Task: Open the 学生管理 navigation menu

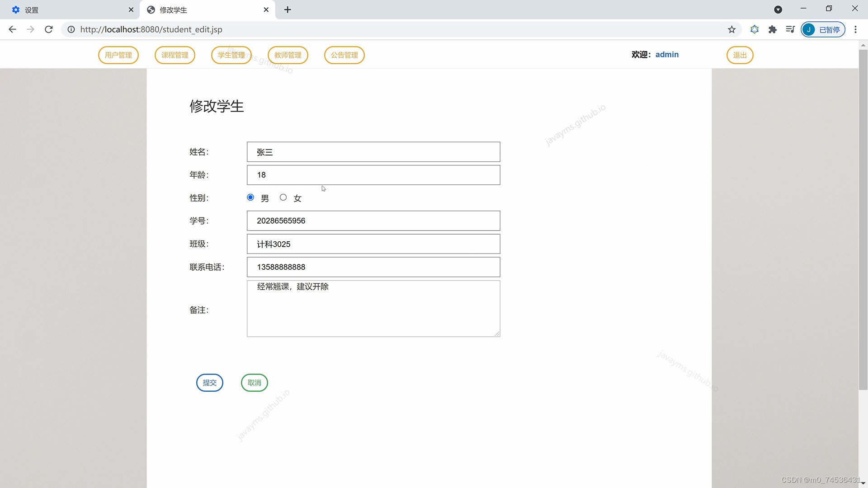Action: coord(231,55)
